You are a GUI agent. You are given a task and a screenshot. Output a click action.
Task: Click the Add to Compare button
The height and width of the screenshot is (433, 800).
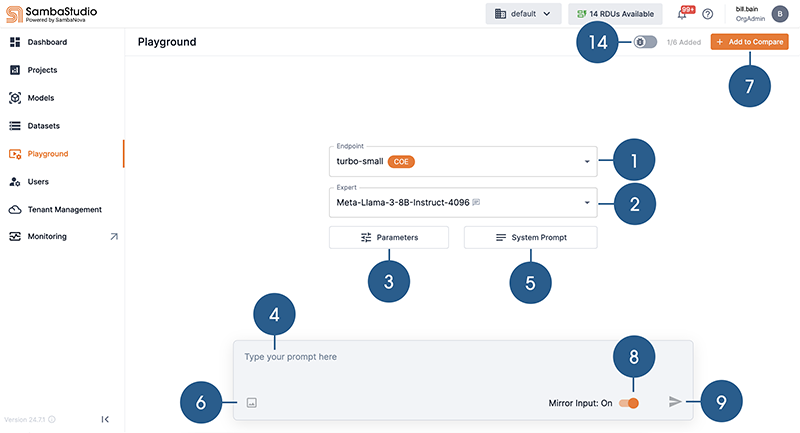coord(749,42)
